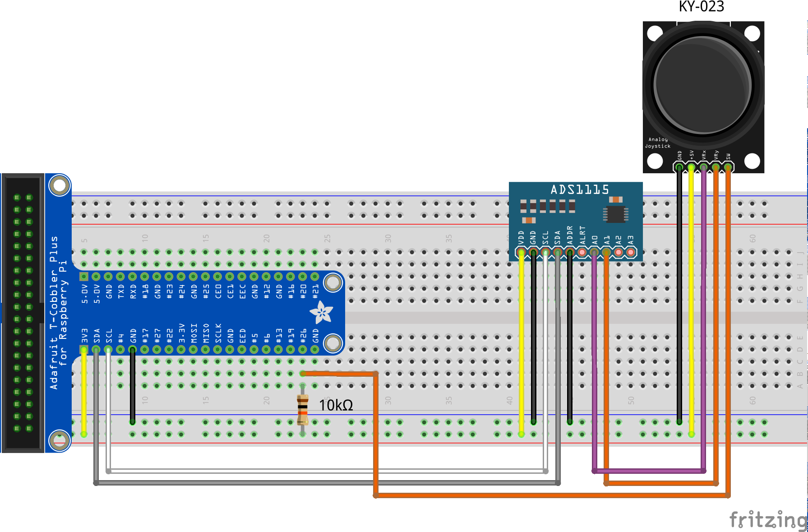Screen dimensions: 808x532
Task: Select the #21 pin on the T-Cobbler
Action: click(315, 276)
